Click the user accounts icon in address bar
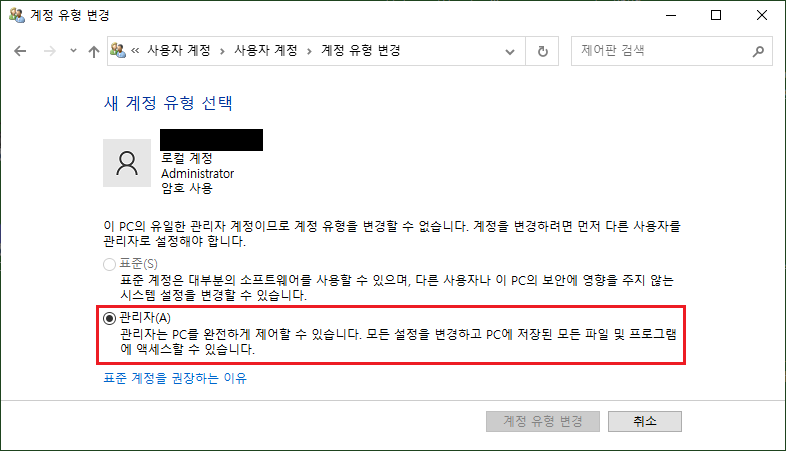 [118, 50]
